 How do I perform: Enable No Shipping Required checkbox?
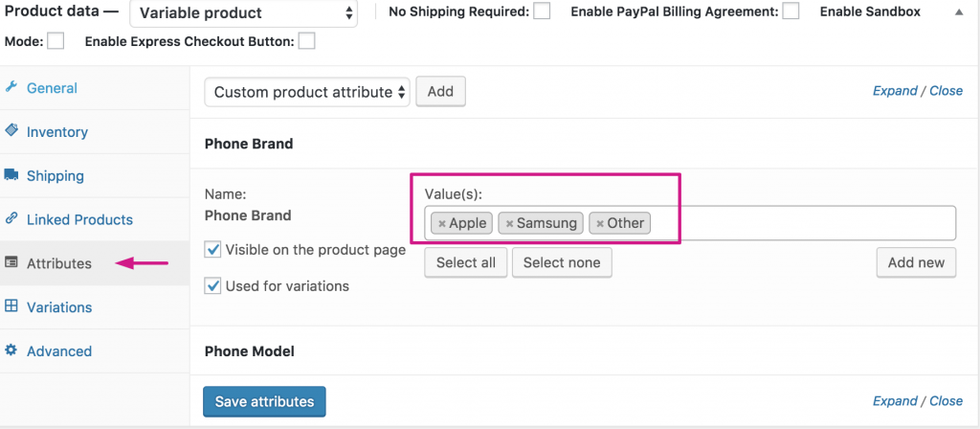(542, 11)
